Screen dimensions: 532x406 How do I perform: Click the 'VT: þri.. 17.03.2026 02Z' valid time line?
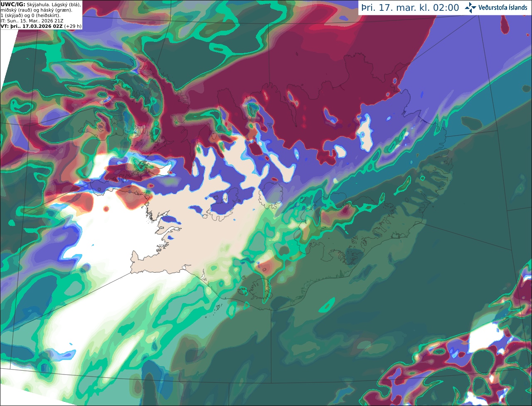[32, 26]
